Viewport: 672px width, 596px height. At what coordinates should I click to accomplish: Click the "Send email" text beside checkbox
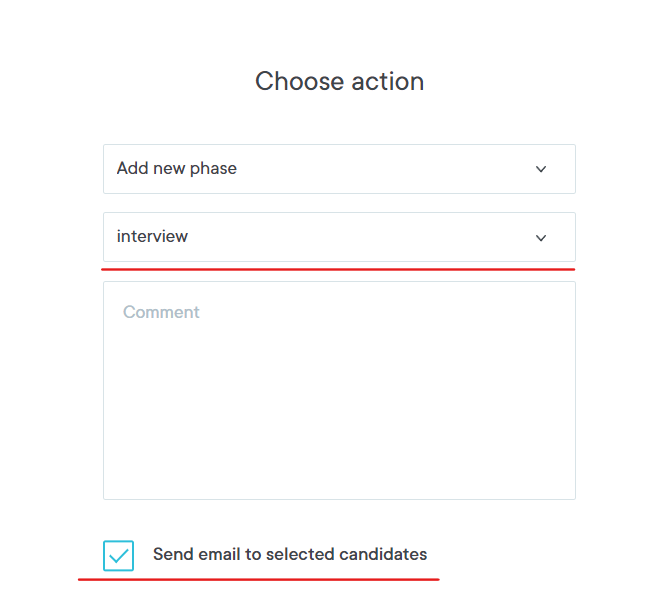pos(194,554)
